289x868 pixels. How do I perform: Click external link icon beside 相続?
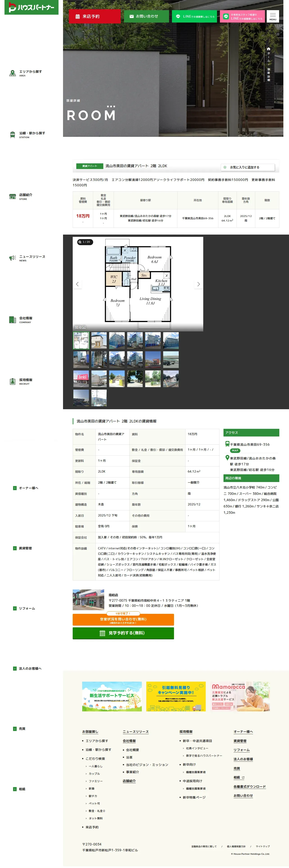tap(243, 777)
